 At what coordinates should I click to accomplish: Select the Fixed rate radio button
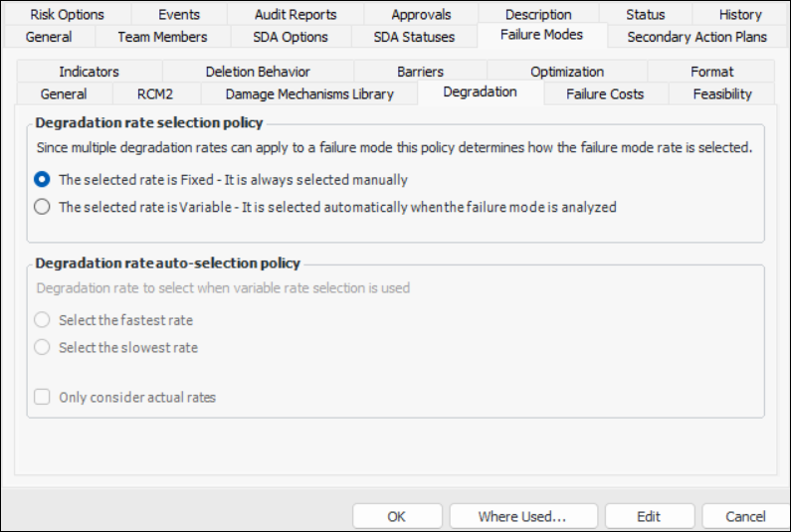pyautogui.click(x=42, y=180)
